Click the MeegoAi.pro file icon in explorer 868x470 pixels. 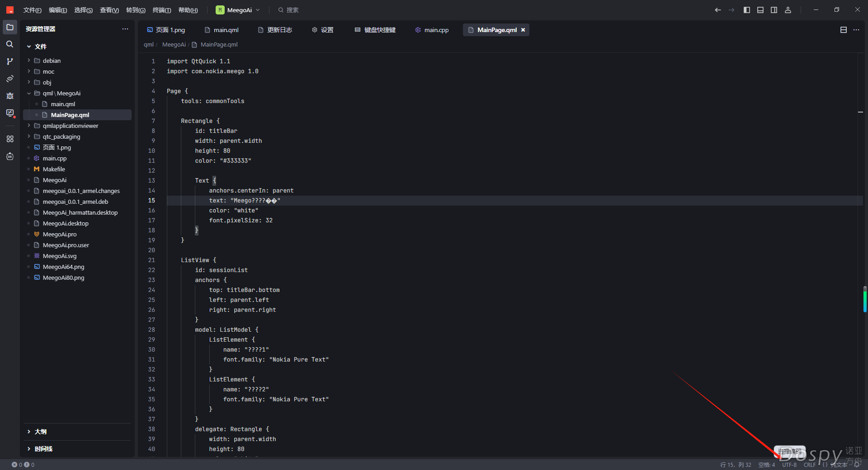click(x=37, y=234)
